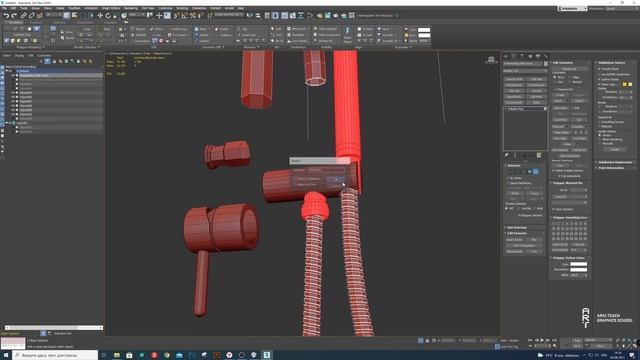Click the Hide Unselected button
Screen dimensions: 640x360
[570, 156]
